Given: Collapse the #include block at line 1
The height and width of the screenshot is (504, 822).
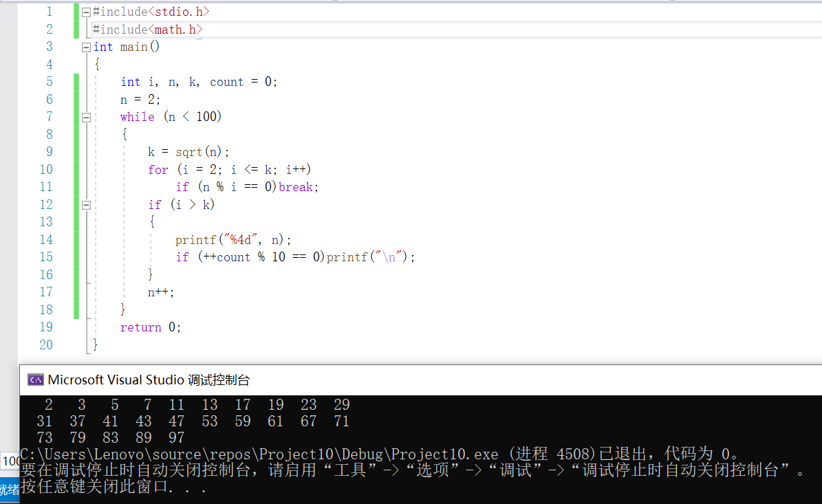Looking at the screenshot, I should click(87, 12).
